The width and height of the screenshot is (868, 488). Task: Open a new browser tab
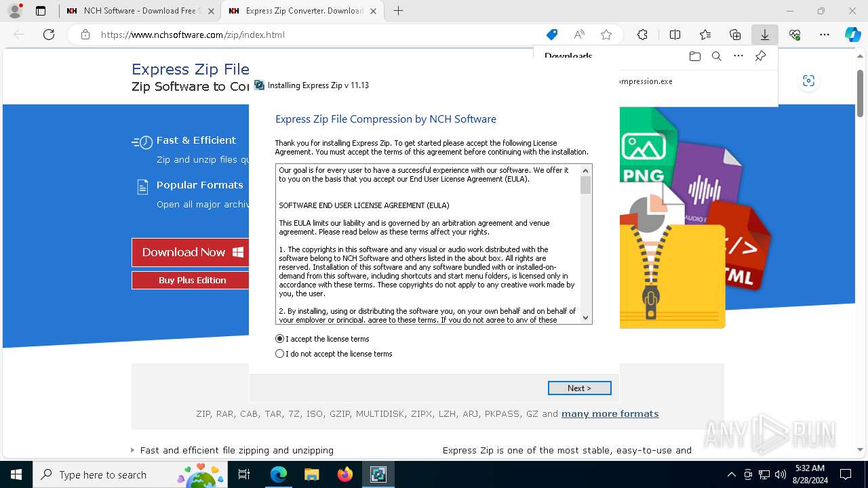(398, 11)
